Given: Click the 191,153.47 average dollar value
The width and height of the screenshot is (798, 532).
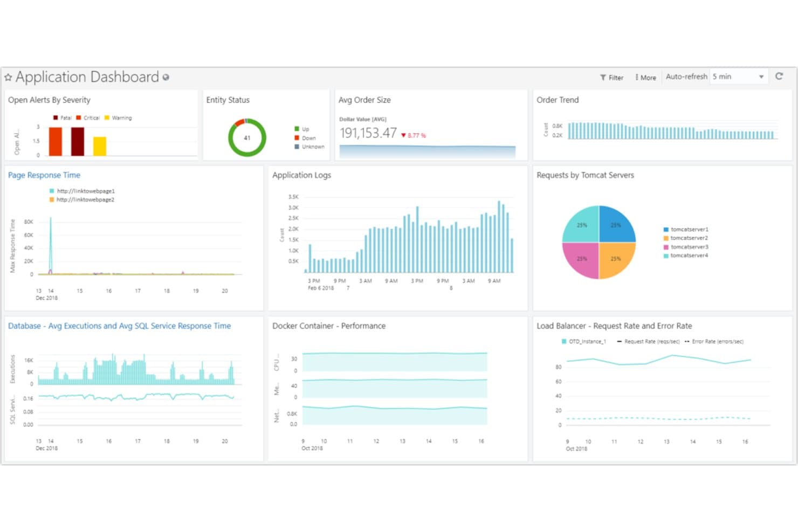Looking at the screenshot, I should coord(368,133).
